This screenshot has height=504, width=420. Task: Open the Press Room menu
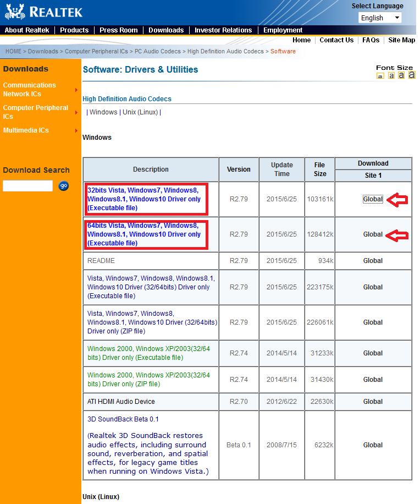pyautogui.click(x=119, y=30)
